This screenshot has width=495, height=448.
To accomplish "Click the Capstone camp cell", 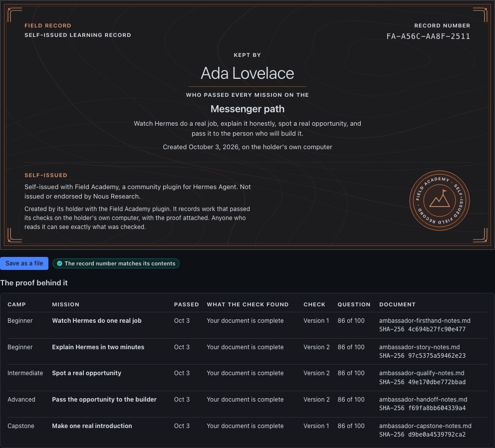I will point(21,426).
